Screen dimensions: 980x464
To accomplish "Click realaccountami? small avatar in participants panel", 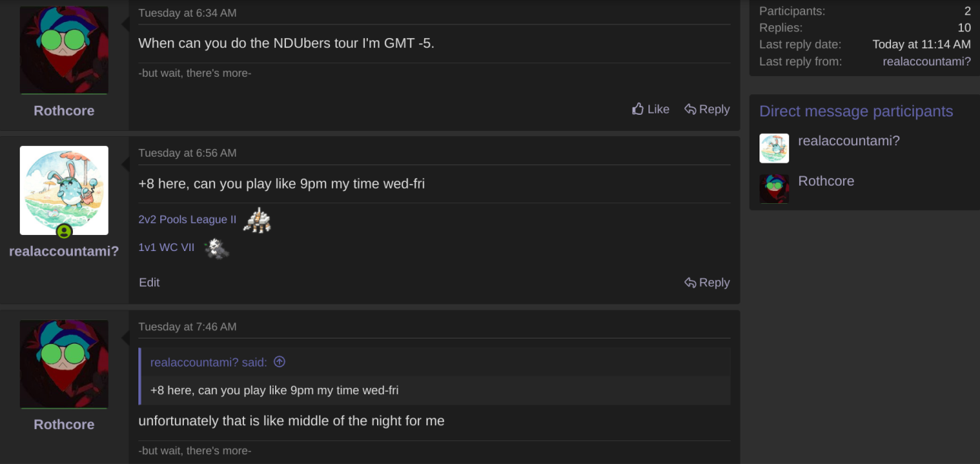I will tap(774, 148).
